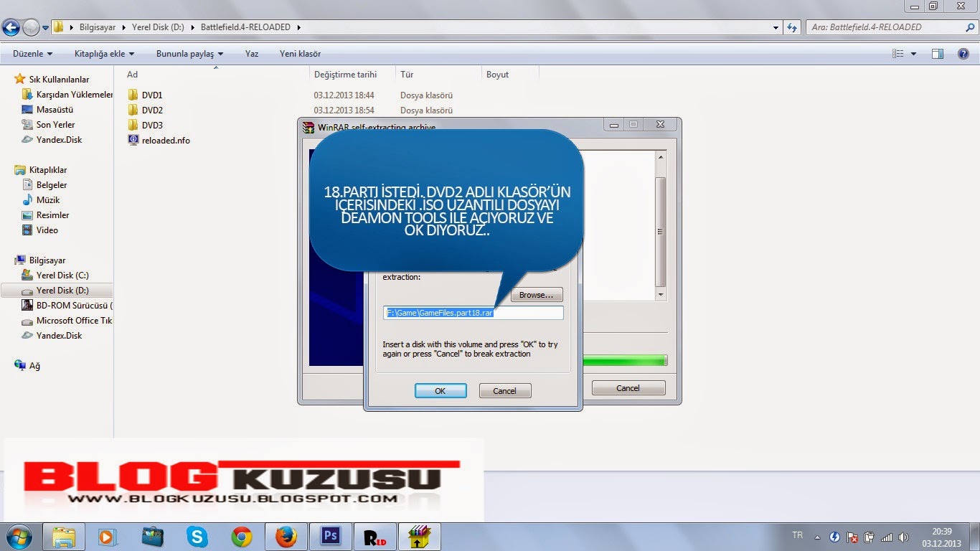The height and width of the screenshot is (551, 980).
Task: Sort files by Değiştirme tarihi column
Action: 353,75
